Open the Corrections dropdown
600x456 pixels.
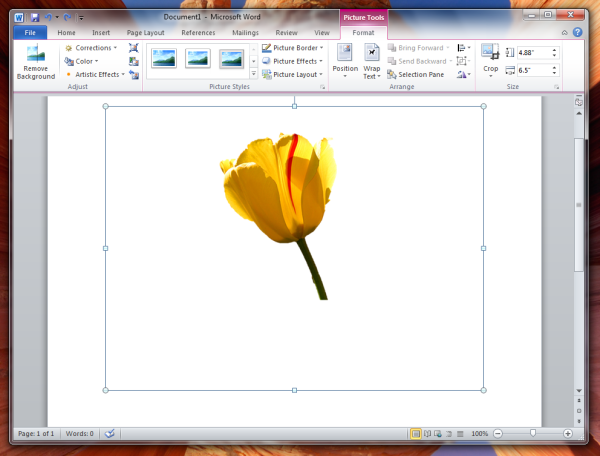[91, 48]
